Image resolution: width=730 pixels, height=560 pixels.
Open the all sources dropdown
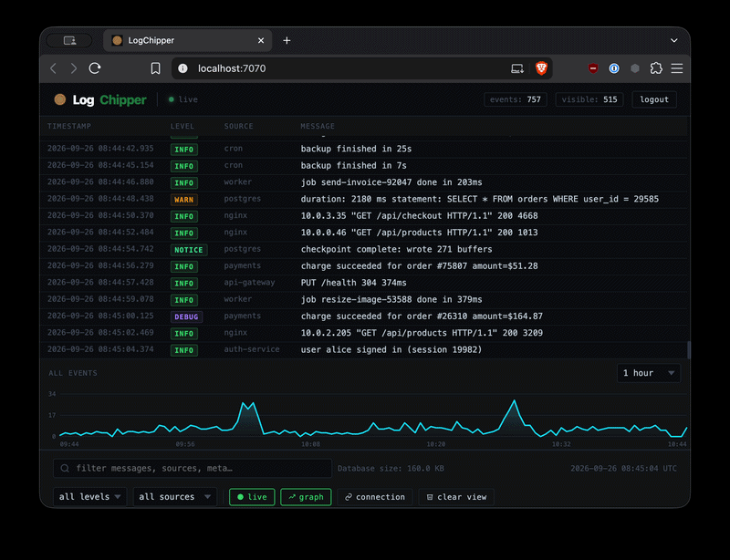pos(174,497)
